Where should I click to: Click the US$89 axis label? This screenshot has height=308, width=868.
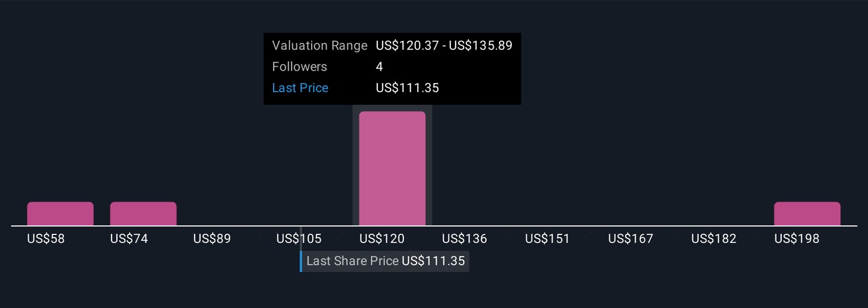pyautogui.click(x=212, y=239)
